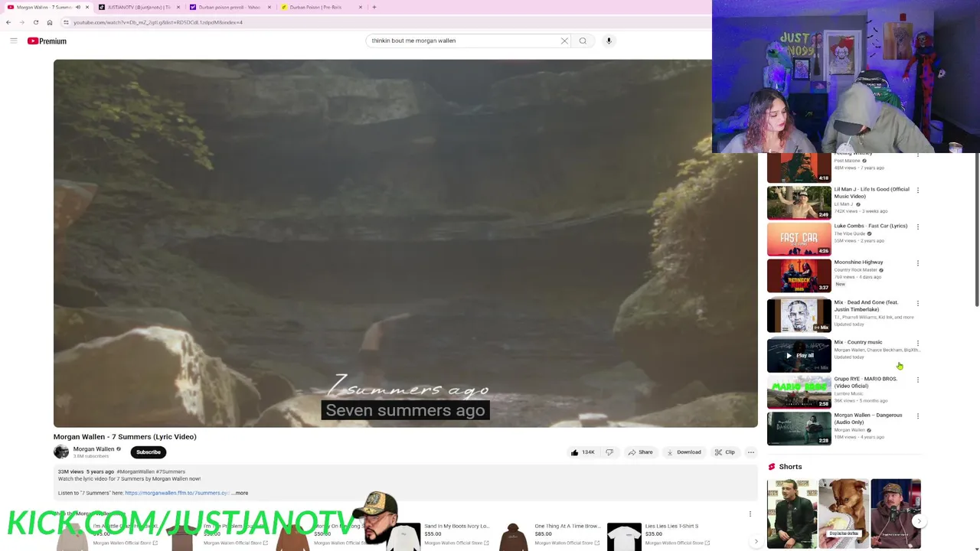The width and height of the screenshot is (980, 551).
Task: Play Lil Man J Life Is Good video
Action: click(x=799, y=203)
